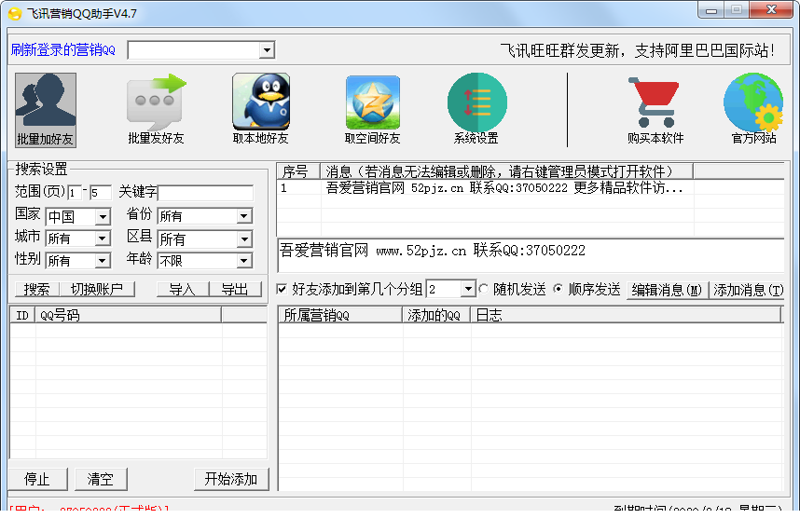Click the range start page field
The height and width of the screenshot is (532, 800).
coord(75,193)
